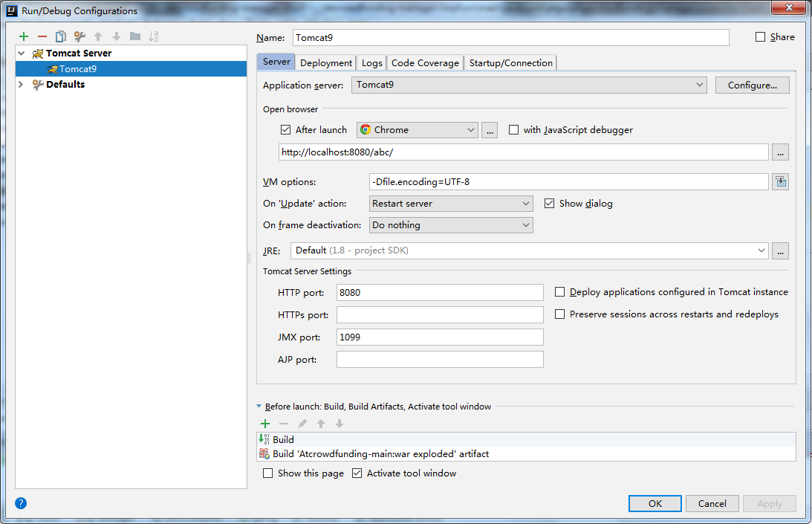Select the Build task row
812x524 pixels.
(x=526, y=439)
